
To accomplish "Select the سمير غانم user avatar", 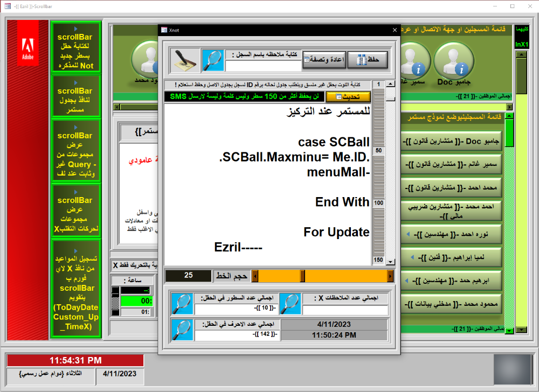I will [415, 61].
